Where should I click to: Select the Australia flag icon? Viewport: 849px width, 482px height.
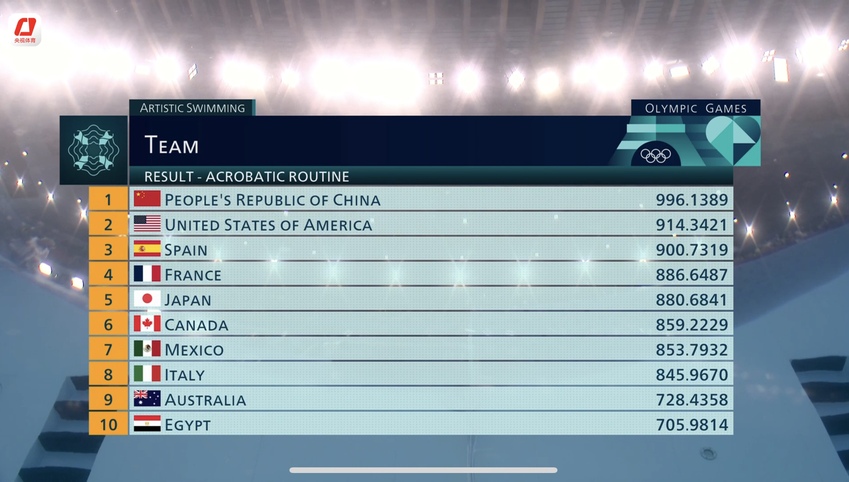[x=147, y=399]
